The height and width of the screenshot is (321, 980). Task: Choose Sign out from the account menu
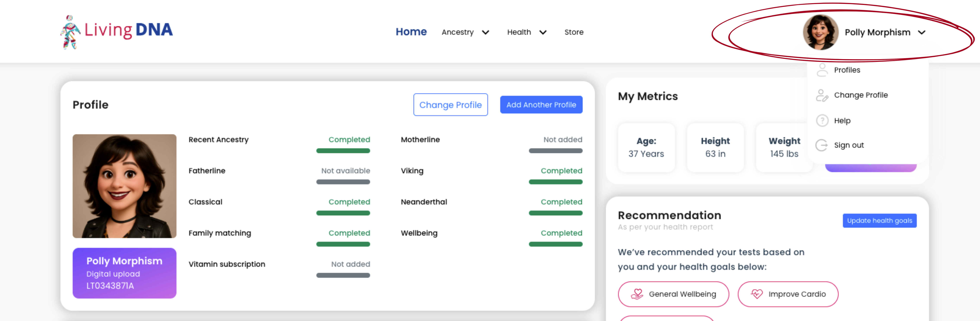tap(849, 145)
